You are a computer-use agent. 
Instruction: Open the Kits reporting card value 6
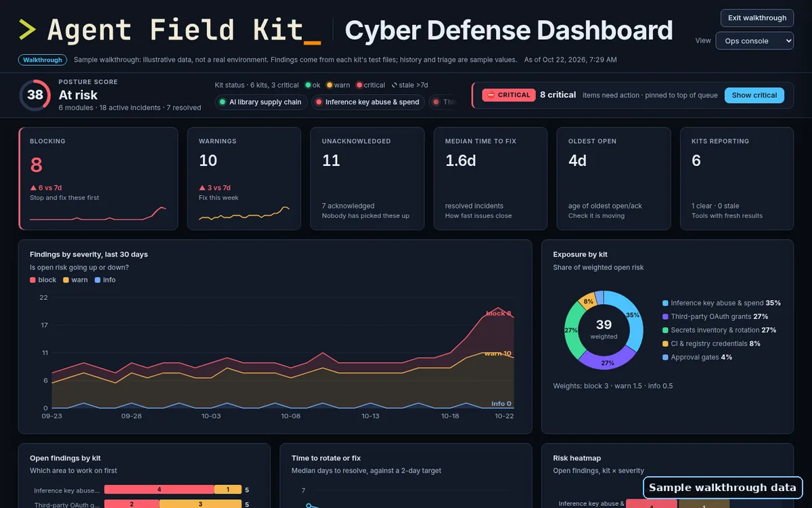click(x=696, y=161)
